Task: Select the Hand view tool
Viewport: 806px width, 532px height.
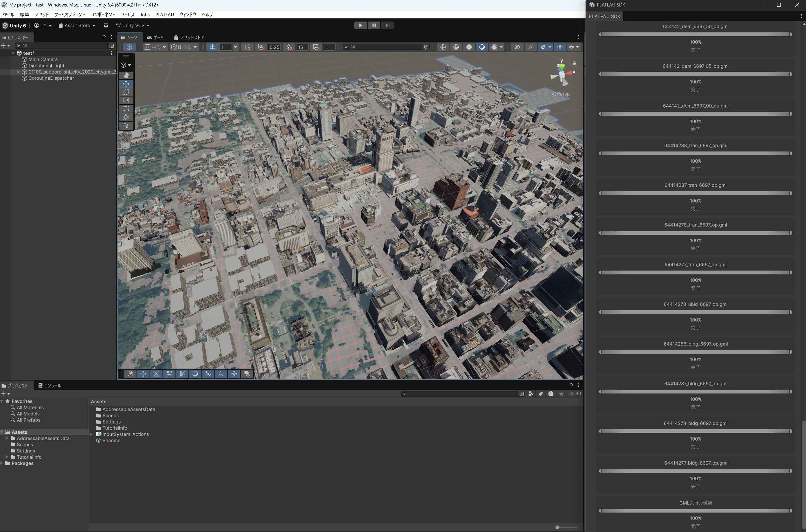Action: click(126, 75)
